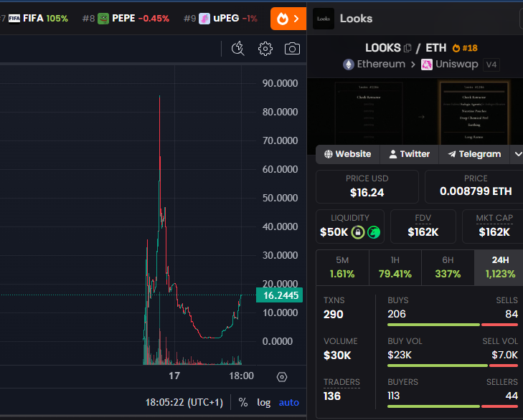Select the 1H timeframe tab
The image size is (523, 420).
pos(395,267)
